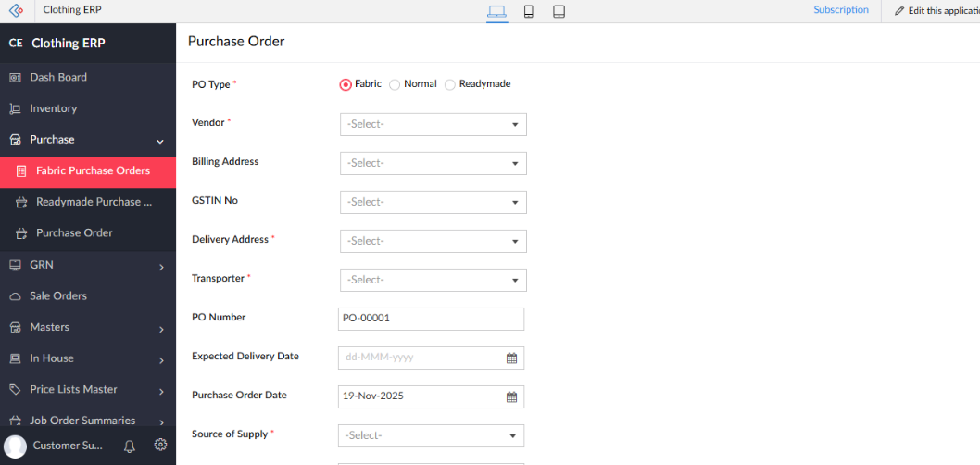Select Fabric PO type
Screen dimensions: 980x465
[346, 84]
